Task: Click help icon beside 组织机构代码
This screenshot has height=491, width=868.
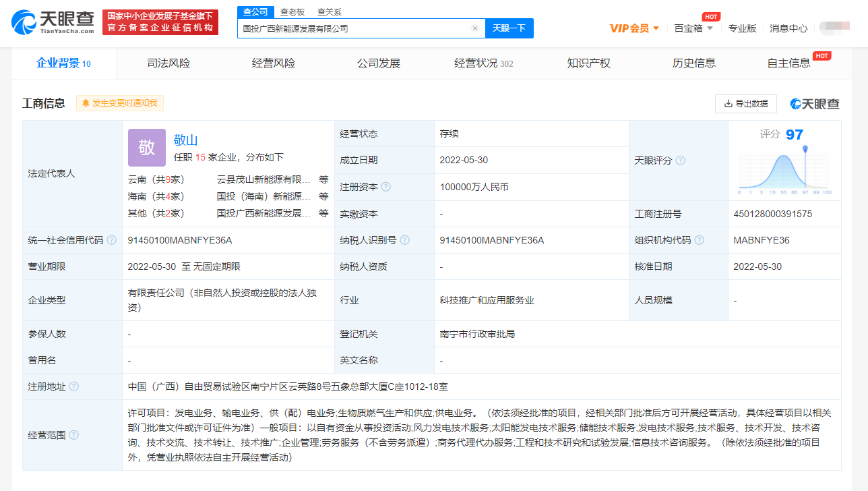Action: click(699, 240)
